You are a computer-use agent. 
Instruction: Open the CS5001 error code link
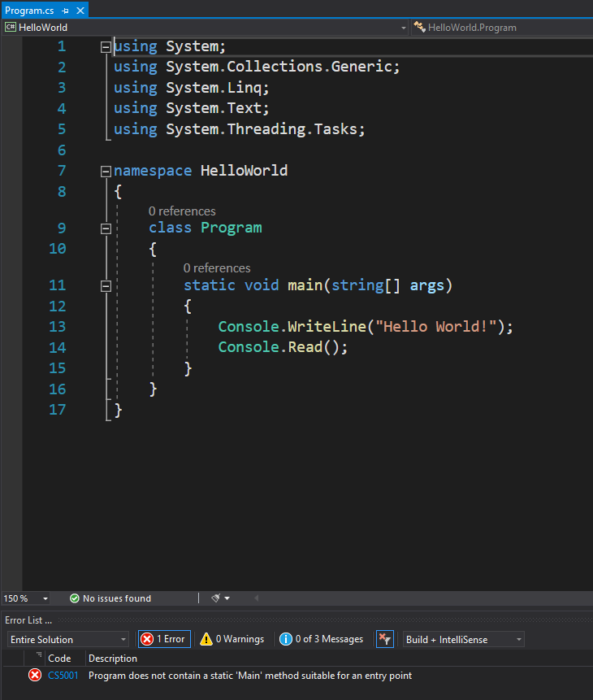63,676
